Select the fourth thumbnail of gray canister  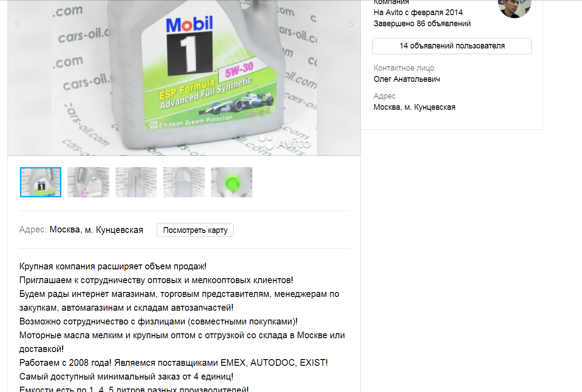pos(184,182)
